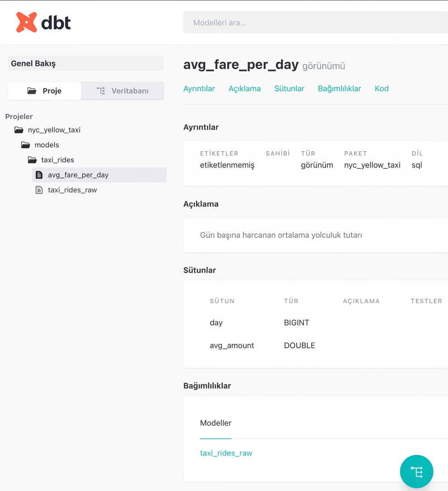Image resolution: width=448 pixels, height=491 pixels.
Task: Click the Genel Bakış overview button
Action: click(86, 64)
